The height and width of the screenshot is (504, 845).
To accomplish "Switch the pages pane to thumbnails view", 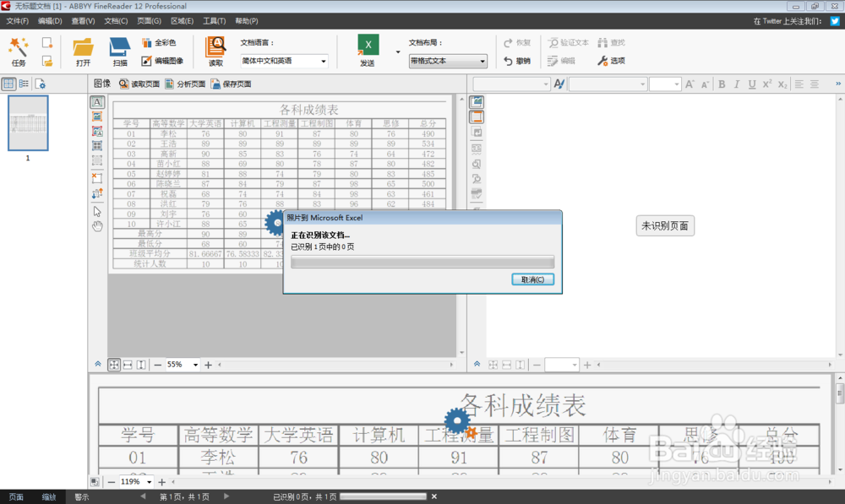I will tap(8, 84).
